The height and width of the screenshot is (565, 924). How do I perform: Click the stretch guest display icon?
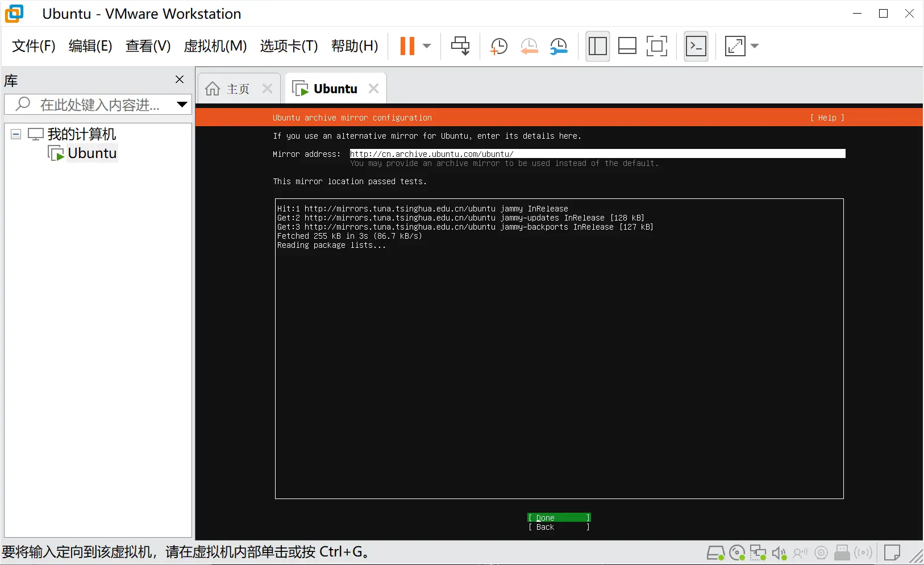click(x=735, y=46)
